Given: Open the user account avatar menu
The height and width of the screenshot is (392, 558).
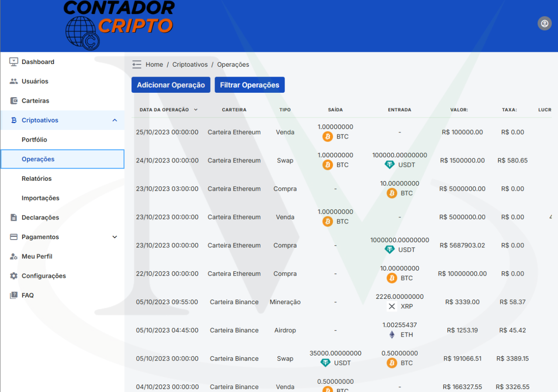Looking at the screenshot, I should point(544,24).
